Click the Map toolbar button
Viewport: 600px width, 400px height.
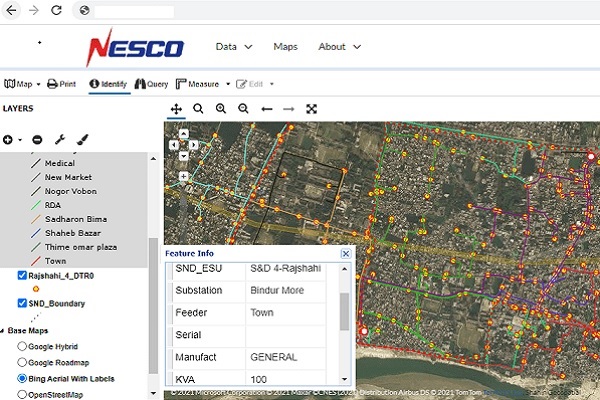click(x=18, y=84)
